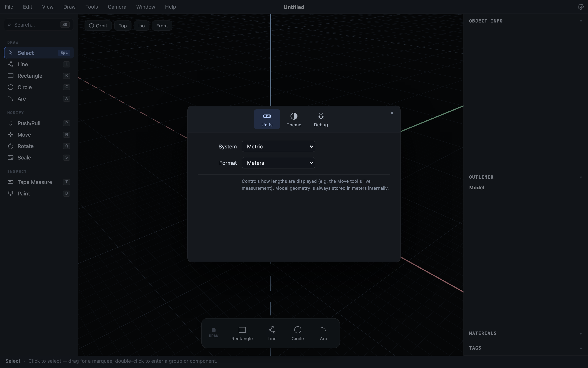Select Model in the Outliner
Screen dimensions: 588x368
coord(477,188)
